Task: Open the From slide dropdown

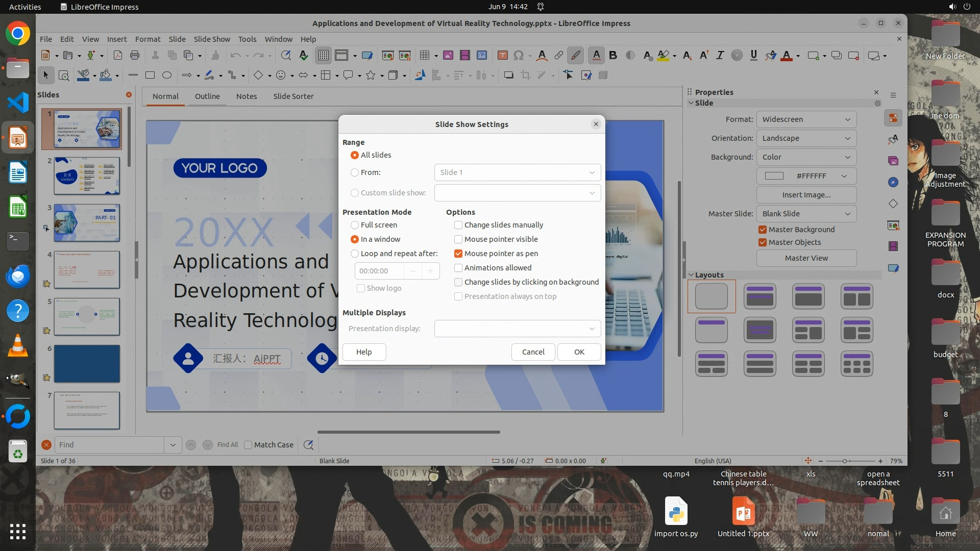Action: click(517, 172)
